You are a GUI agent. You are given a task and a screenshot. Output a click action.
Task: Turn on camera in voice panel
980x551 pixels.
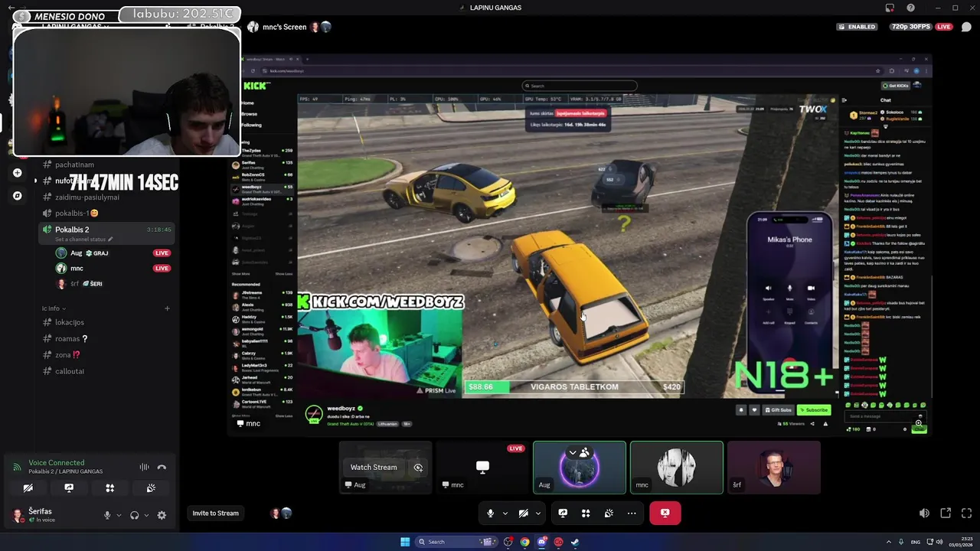[x=28, y=487]
